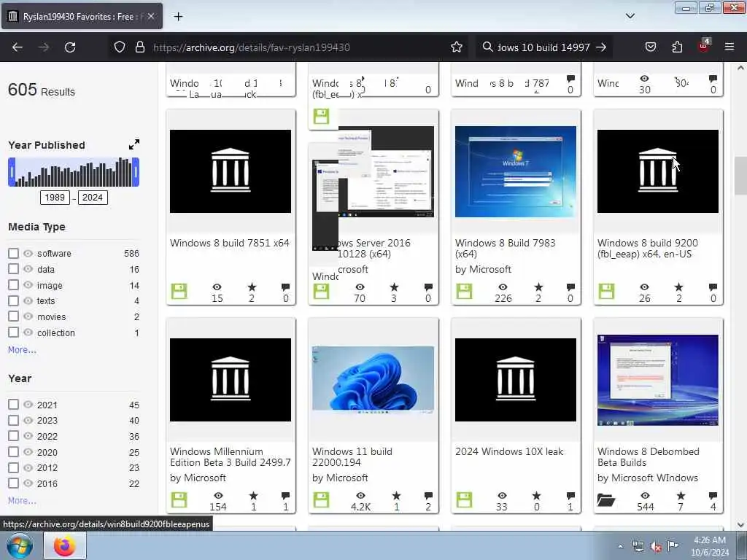The height and width of the screenshot is (560, 747).
Task: Click the browser search box text
Action: point(543,47)
